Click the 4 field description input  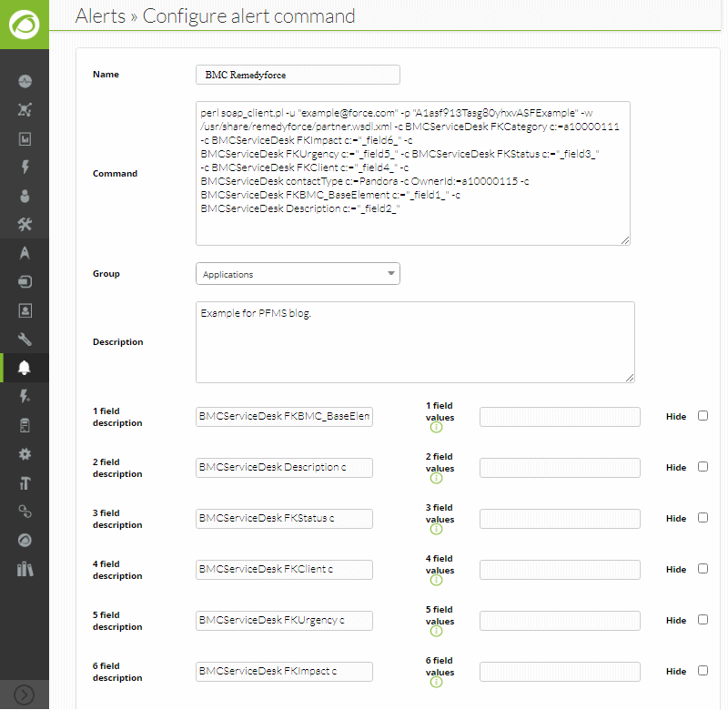coord(284,570)
